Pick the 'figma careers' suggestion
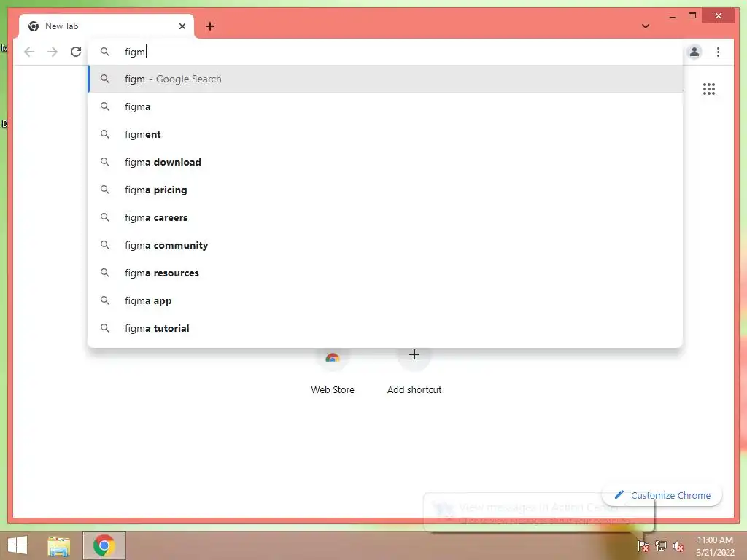This screenshot has height=560, width=747. [x=386, y=217]
